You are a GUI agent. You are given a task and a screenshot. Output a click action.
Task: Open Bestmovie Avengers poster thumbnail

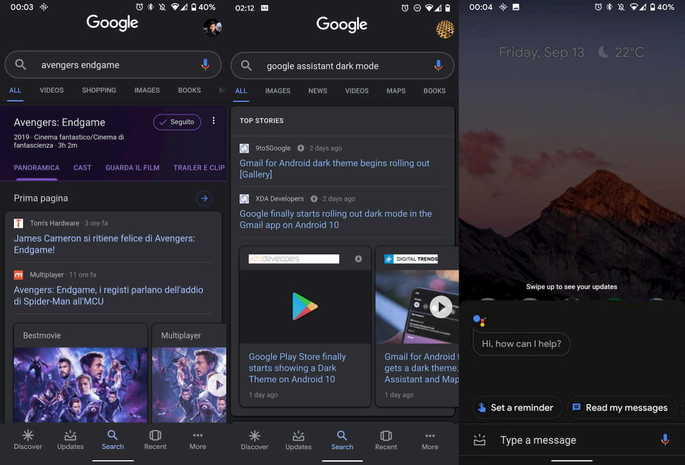[x=80, y=385]
